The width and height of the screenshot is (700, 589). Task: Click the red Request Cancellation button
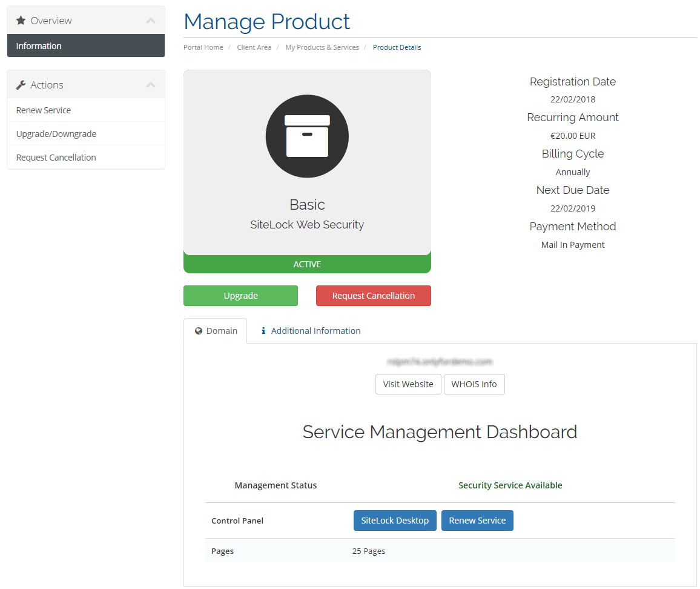click(x=373, y=295)
